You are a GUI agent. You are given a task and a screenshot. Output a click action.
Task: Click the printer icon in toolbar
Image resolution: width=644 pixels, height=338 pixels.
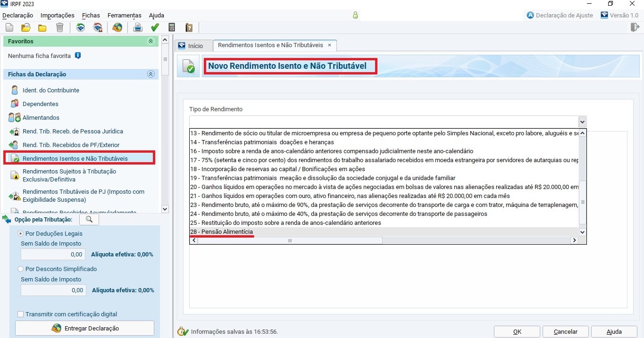pos(137,28)
